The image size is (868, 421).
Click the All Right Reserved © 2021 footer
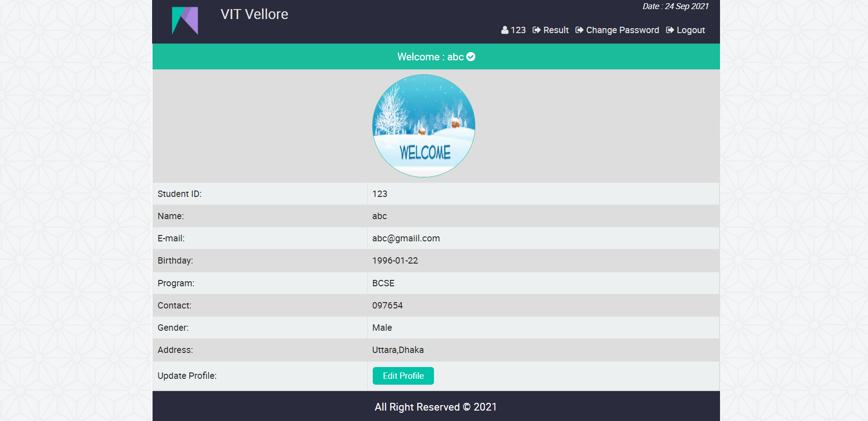pyautogui.click(x=436, y=407)
